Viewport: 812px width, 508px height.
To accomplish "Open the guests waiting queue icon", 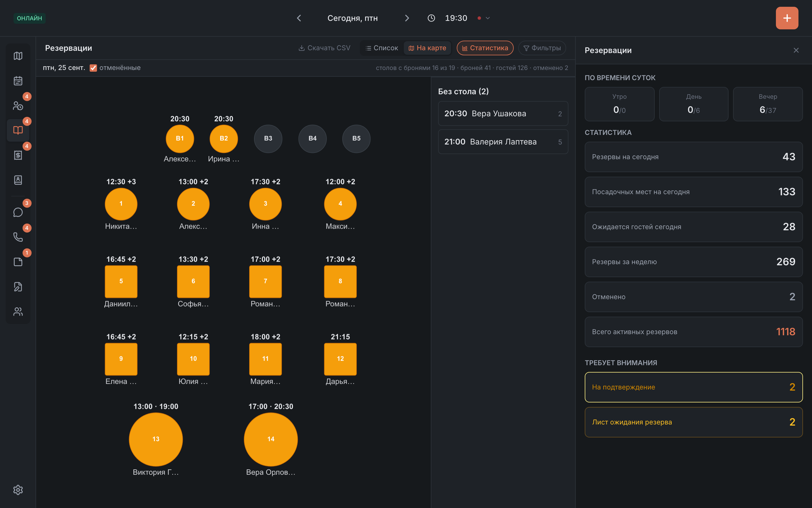I will 18,106.
